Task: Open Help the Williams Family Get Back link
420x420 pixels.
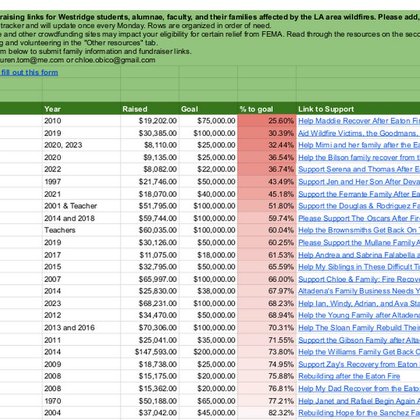Action: (359, 352)
